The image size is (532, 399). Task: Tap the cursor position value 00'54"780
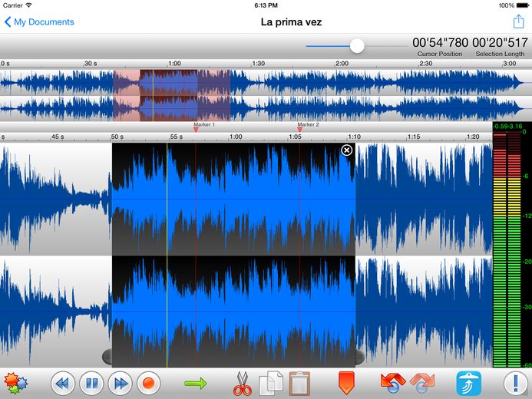pos(441,43)
